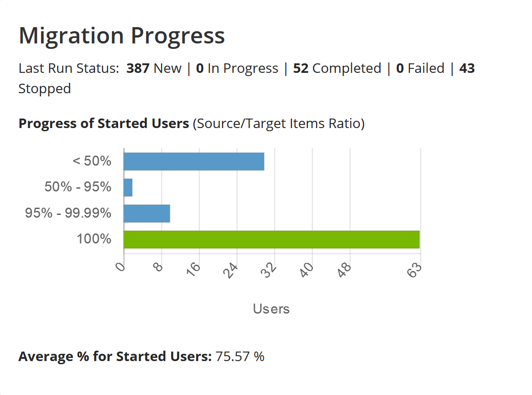Viewport: 532px width, 395px height.
Task: Click the 0 Failed status count
Action: click(420, 68)
